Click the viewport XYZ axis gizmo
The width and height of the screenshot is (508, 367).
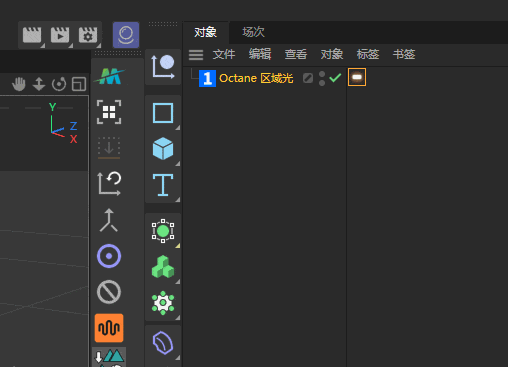[64, 123]
